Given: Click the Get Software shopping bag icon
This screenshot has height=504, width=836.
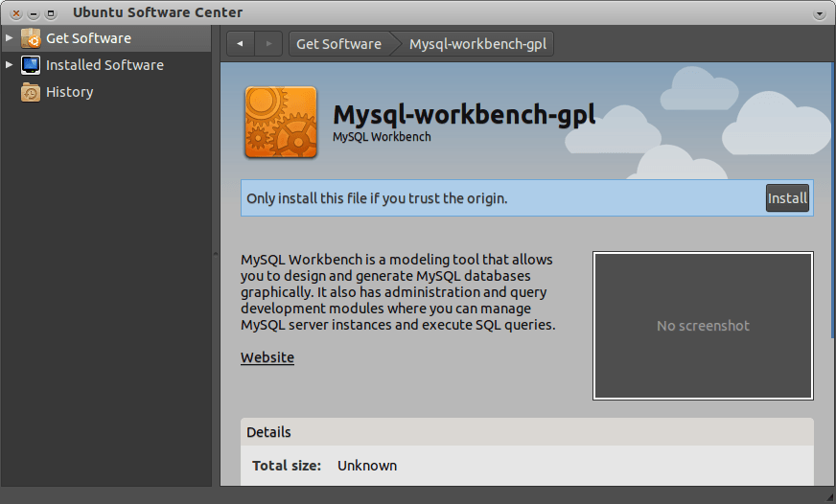Looking at the screenshot, I should click(x=31, y=38).
